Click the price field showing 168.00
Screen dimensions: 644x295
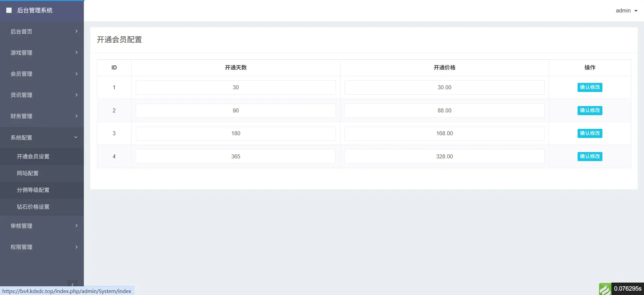tap(444, 133)
